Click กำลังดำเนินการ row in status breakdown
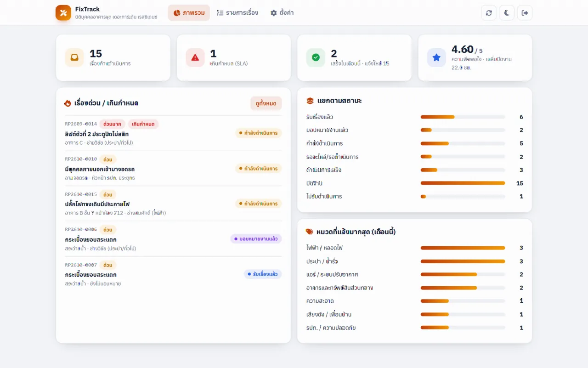Screen dimensions: 588x368 pos(415,143)
